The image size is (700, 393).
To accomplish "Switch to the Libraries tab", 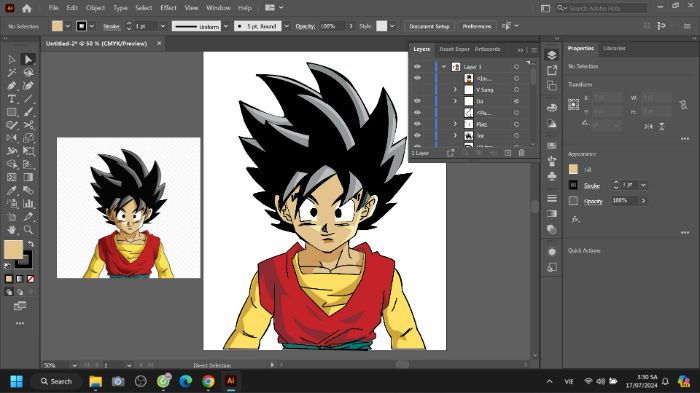I will tap(614, 48).
